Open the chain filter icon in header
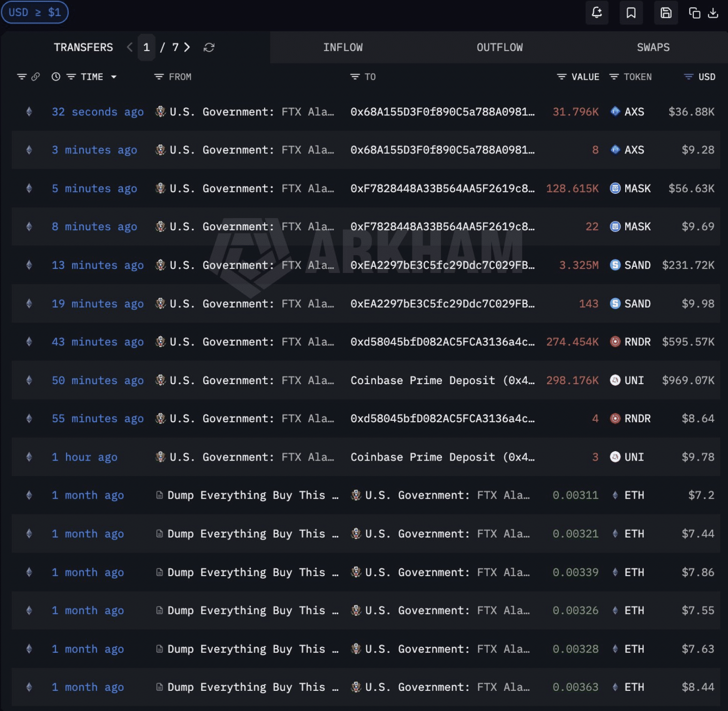Viewport: 728px width, 711px height. point(22,76)
